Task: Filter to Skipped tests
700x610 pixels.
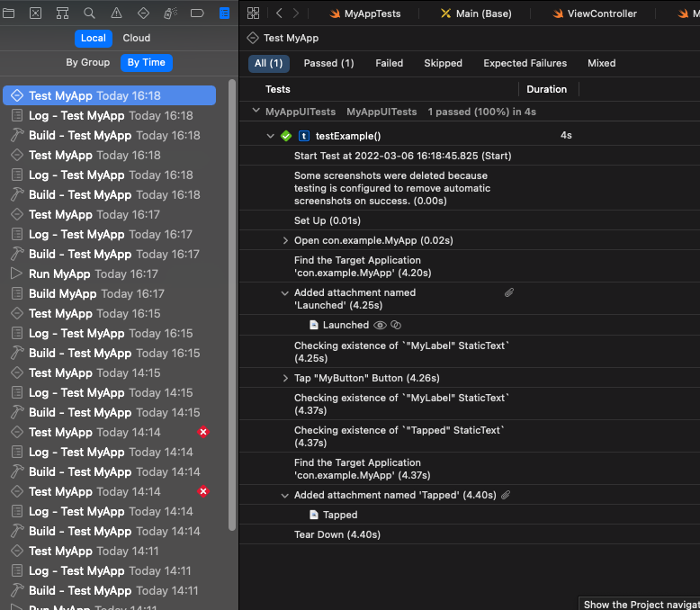Action: click(444, 63)
